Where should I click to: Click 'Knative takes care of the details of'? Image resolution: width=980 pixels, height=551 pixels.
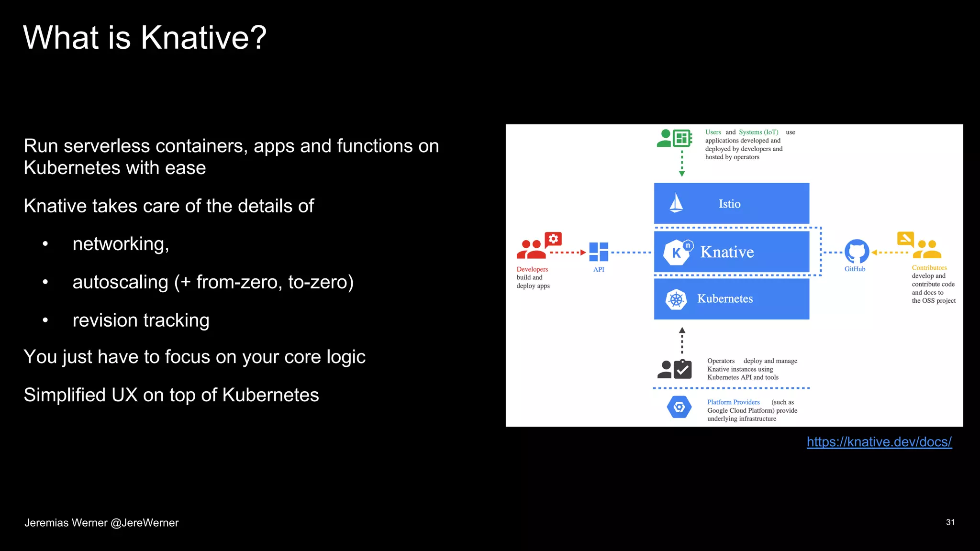click(168, 206)
